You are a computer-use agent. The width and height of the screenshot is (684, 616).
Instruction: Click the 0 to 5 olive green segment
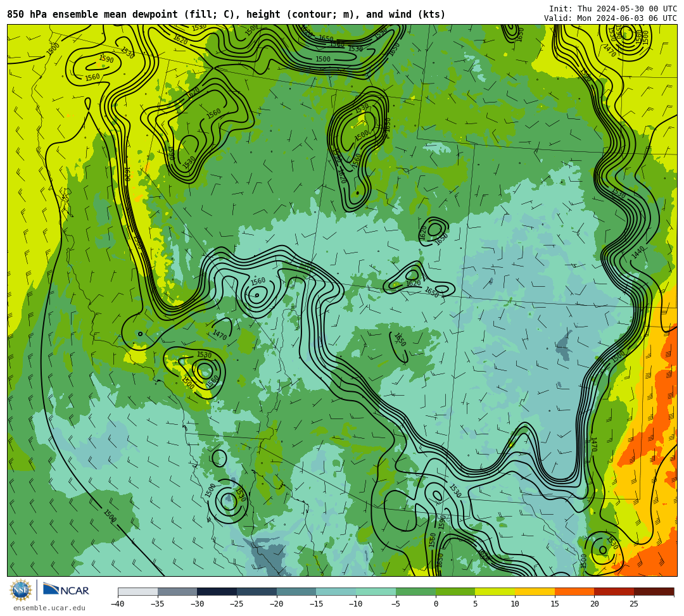pyautogui.click(x=455, y=591)
